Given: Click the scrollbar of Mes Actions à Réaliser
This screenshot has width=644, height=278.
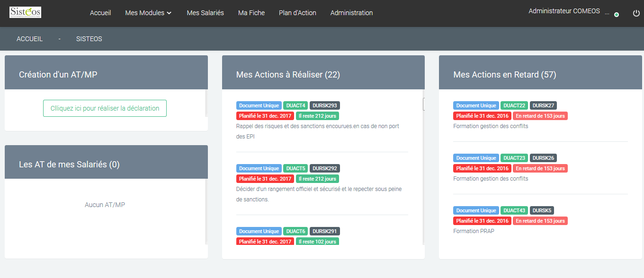Looking at the screenshot, I should [424, 104].
